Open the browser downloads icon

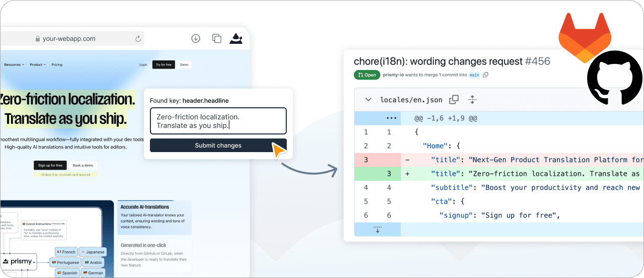(196, 38)
